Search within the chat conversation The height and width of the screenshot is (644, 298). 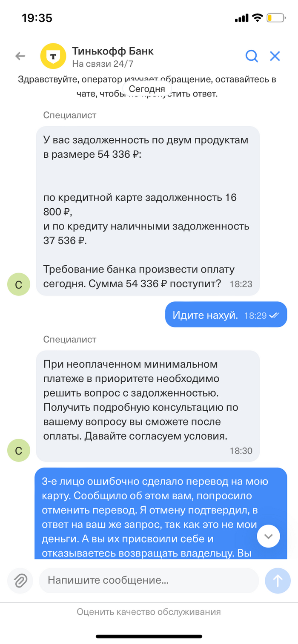252,56
